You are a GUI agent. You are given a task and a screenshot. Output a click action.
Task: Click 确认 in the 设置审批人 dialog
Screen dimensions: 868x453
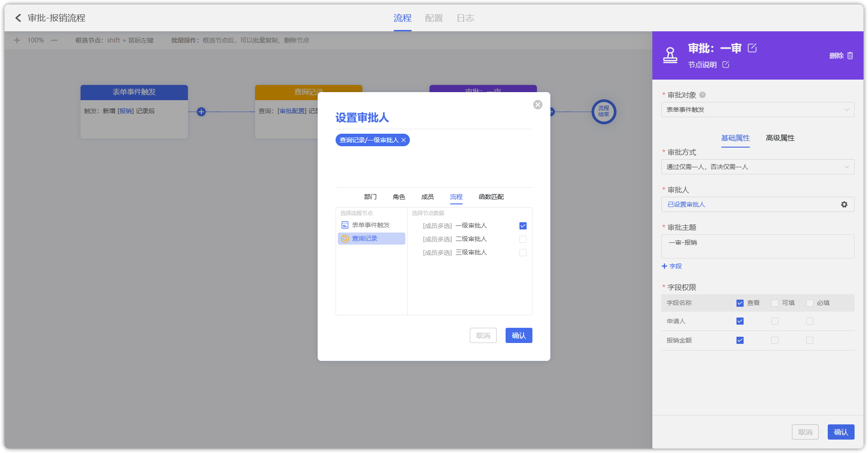[519, 335]
